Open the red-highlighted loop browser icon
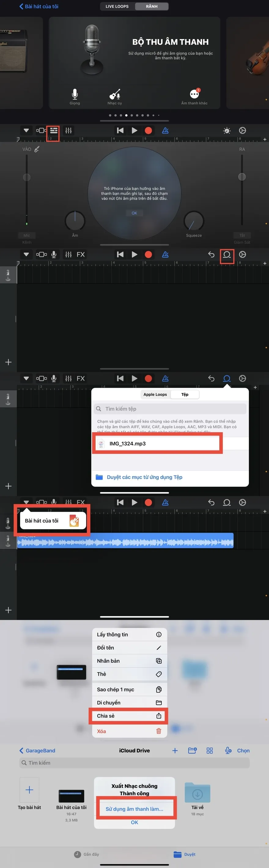Image resolution: width=269 pixels, height=868 pixels. pos(227,255)
